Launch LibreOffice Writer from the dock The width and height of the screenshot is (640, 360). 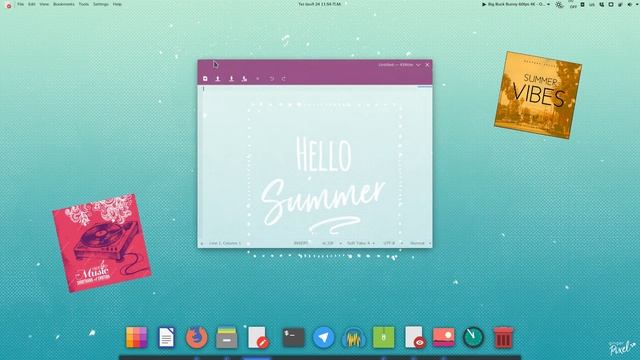click(166, 337)
